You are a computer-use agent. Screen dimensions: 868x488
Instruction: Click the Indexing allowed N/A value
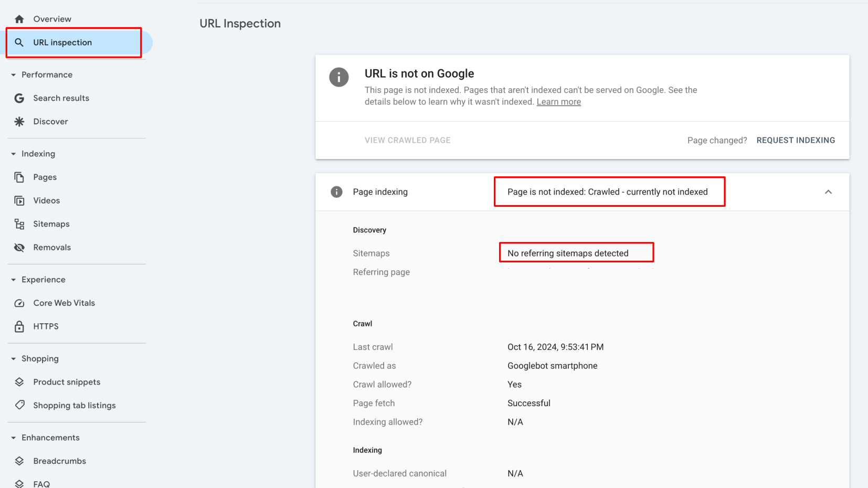pos(515,422)
